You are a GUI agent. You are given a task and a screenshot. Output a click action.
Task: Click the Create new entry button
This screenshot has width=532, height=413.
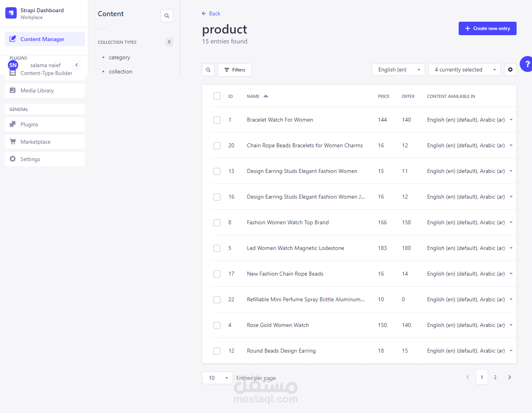tap(487, 28)
